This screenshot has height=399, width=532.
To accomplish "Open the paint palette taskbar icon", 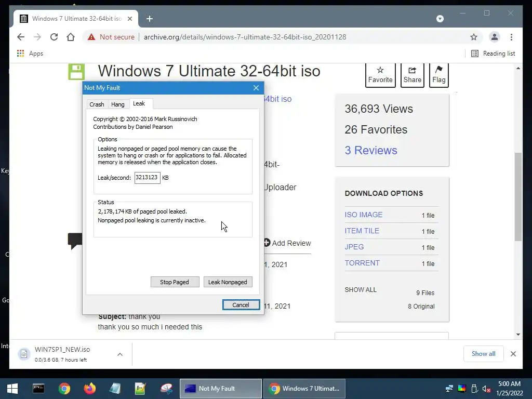I will (x=166, y=389).
